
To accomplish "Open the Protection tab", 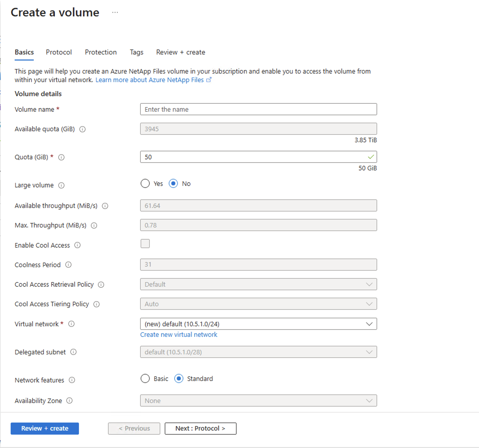I will [101, 52].
